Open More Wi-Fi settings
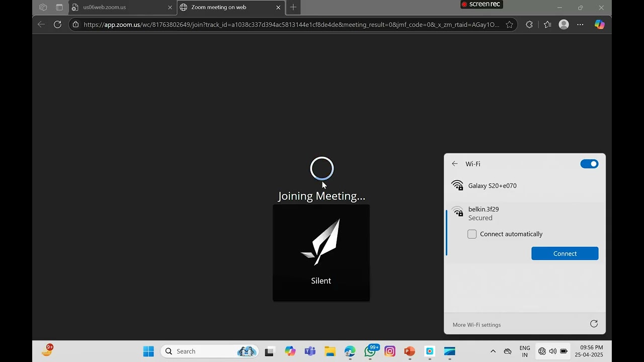 click(x=476, y=325)
